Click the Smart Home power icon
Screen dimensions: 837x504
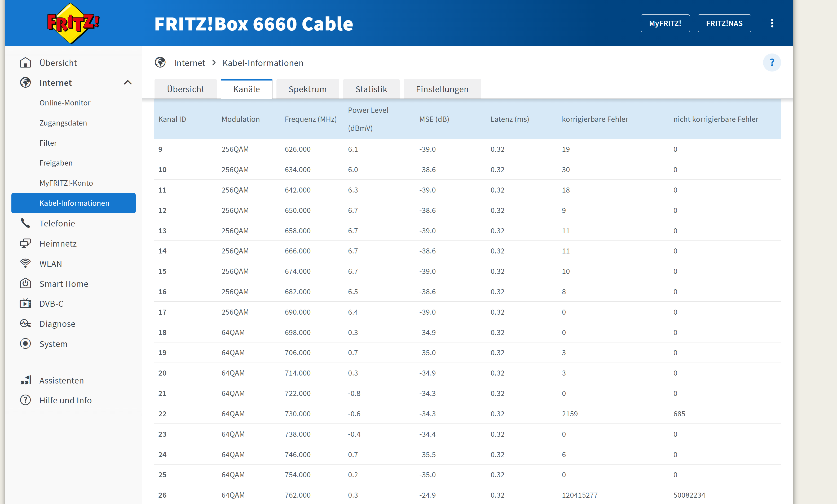pos(25,283)
